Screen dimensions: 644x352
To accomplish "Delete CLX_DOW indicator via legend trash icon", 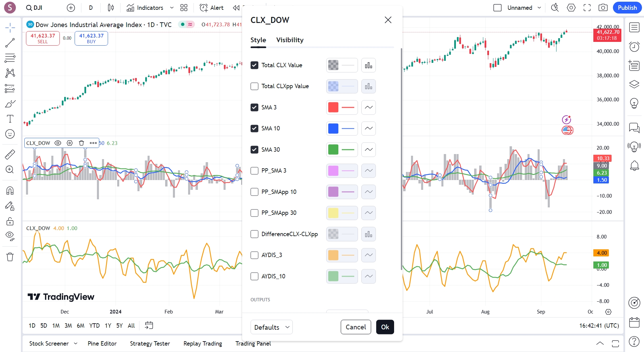I will tap(81, 143).
